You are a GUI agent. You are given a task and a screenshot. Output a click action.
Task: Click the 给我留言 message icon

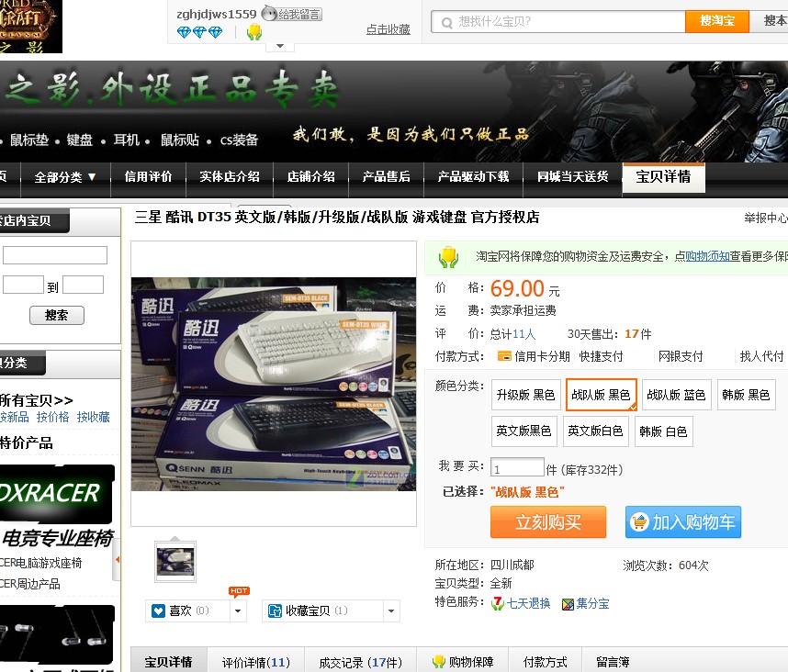292,14
